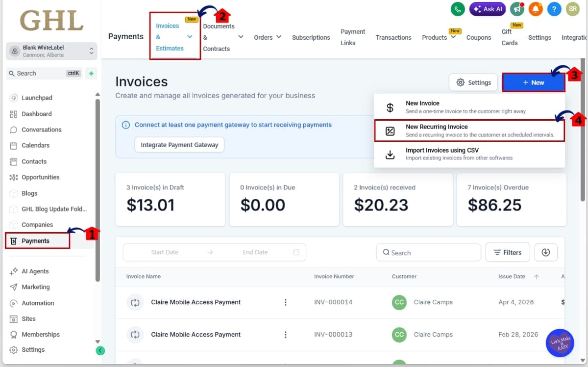Image resolution: width=588 pixels, height=368 pixels.
Task: Open the green phone dialer icon
Action: (x=457, y=9)
